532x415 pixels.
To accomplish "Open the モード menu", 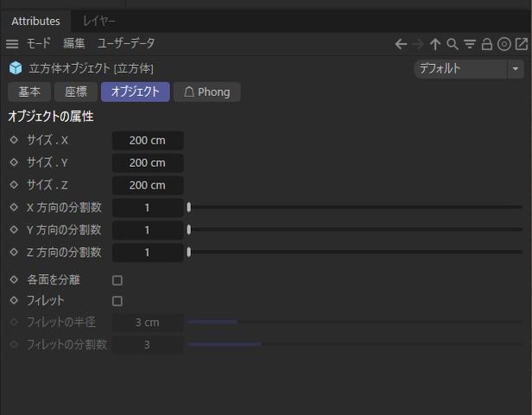I will pos(39,43).
